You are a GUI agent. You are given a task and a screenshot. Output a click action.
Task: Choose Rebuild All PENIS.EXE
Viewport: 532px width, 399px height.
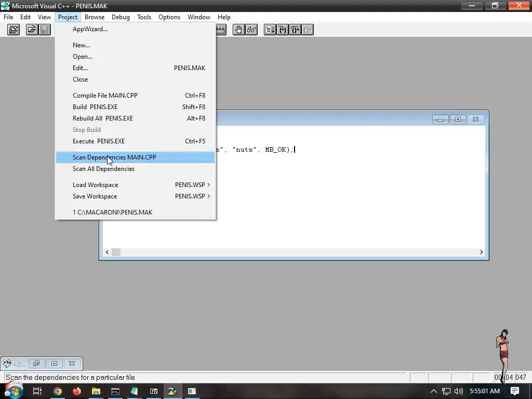click(136, 118)
